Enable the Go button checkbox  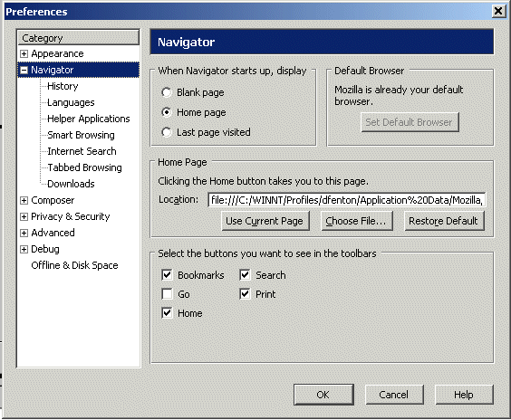pyautogui.click(x=168, y=294)
